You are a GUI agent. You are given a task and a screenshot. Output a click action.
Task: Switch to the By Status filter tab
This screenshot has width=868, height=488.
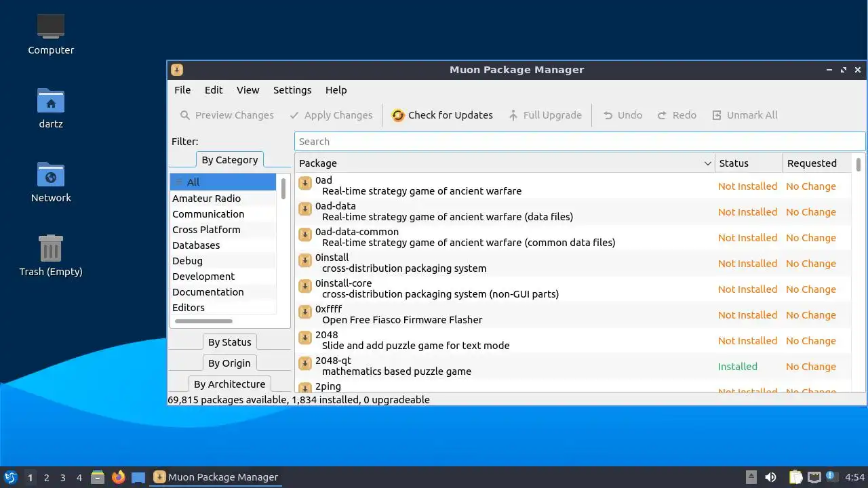pyautogui.click(x=230, y=342)
